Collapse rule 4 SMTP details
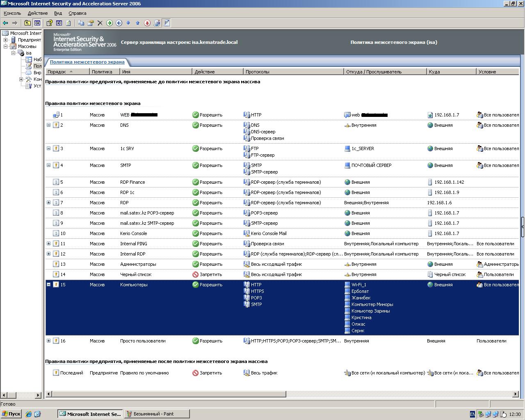Viewport: 525px width, 420px height. [48, 165]
